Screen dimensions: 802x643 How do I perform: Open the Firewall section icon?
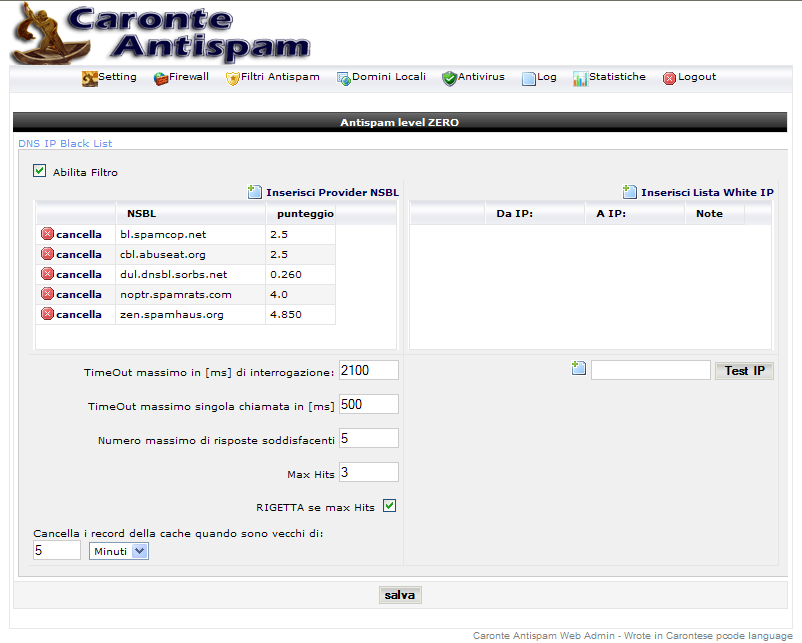click(161, 78)
